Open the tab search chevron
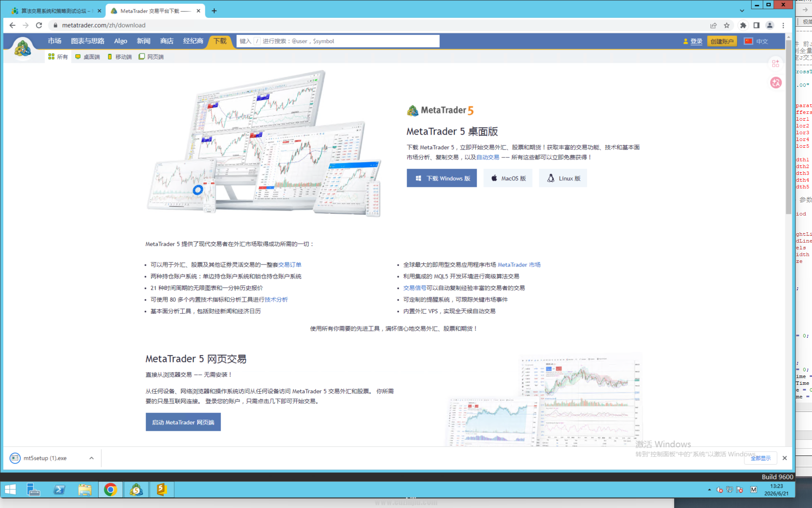 pos(742,11)
